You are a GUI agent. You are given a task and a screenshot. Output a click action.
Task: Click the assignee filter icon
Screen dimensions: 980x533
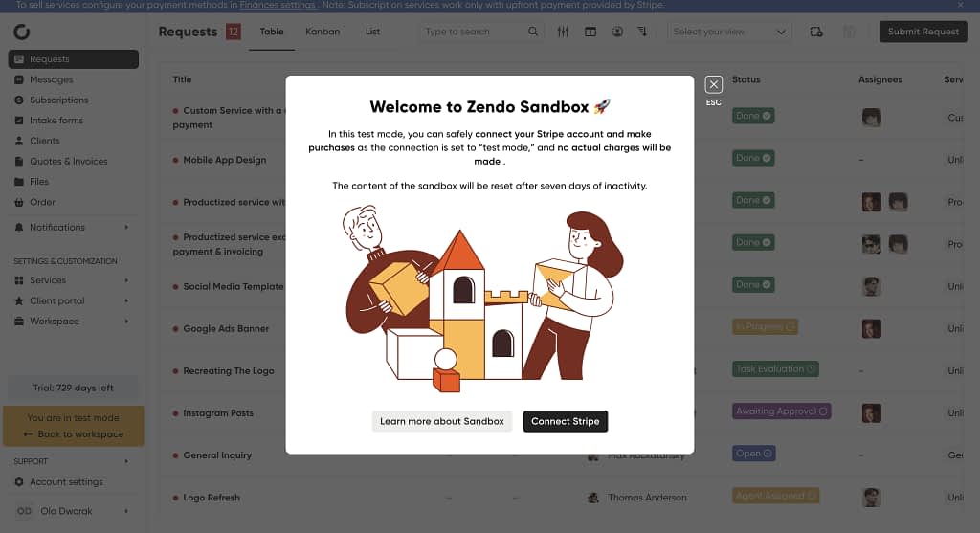617,32
